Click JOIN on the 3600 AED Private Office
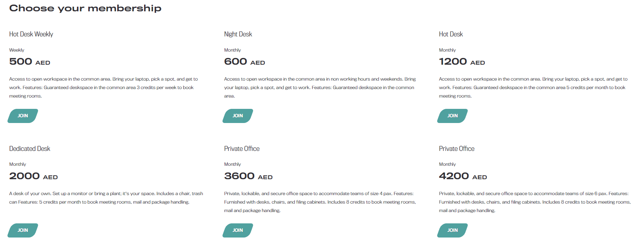The image size is (644, 252). (x=237, y=230)
